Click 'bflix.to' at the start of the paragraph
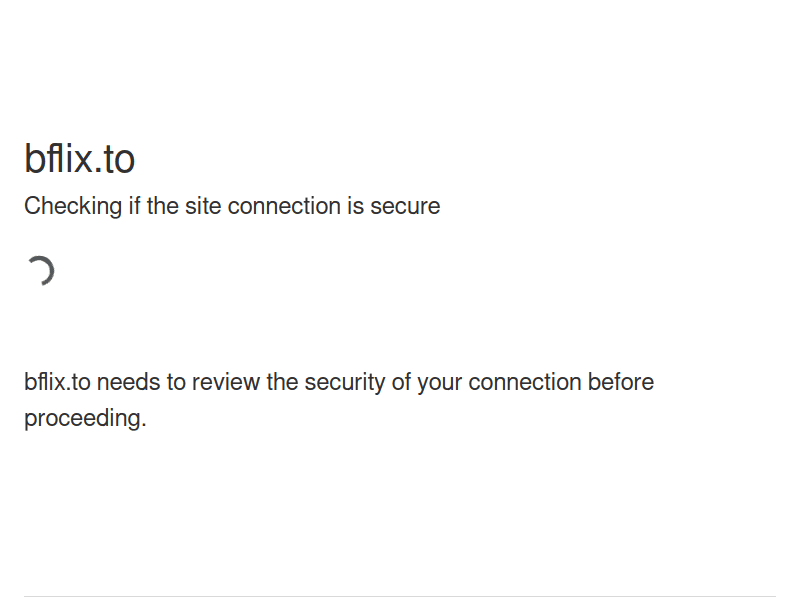The height and width of the screenshot is (600, 800). 57,382
